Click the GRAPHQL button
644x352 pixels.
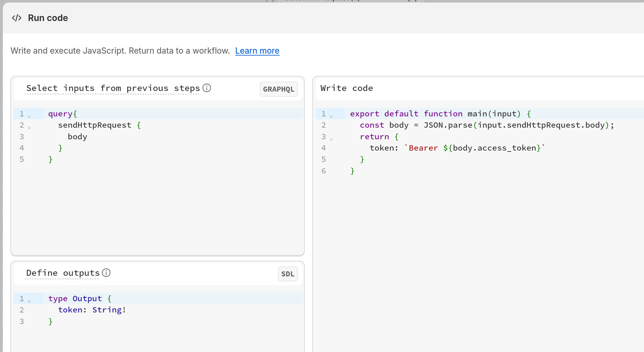click(278, 89)
